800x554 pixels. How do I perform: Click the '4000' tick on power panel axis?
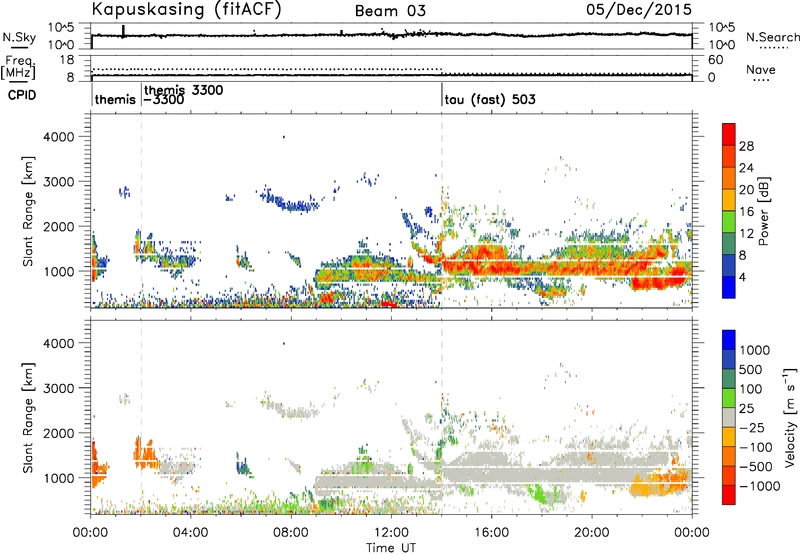coord(58,137)
